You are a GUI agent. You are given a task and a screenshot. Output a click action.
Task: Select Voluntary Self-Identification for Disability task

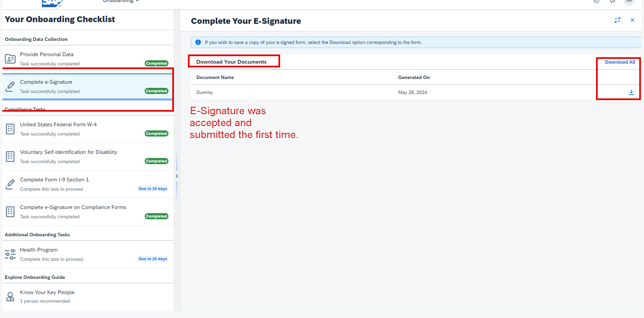pyautogui.click(x=88, y=157)
